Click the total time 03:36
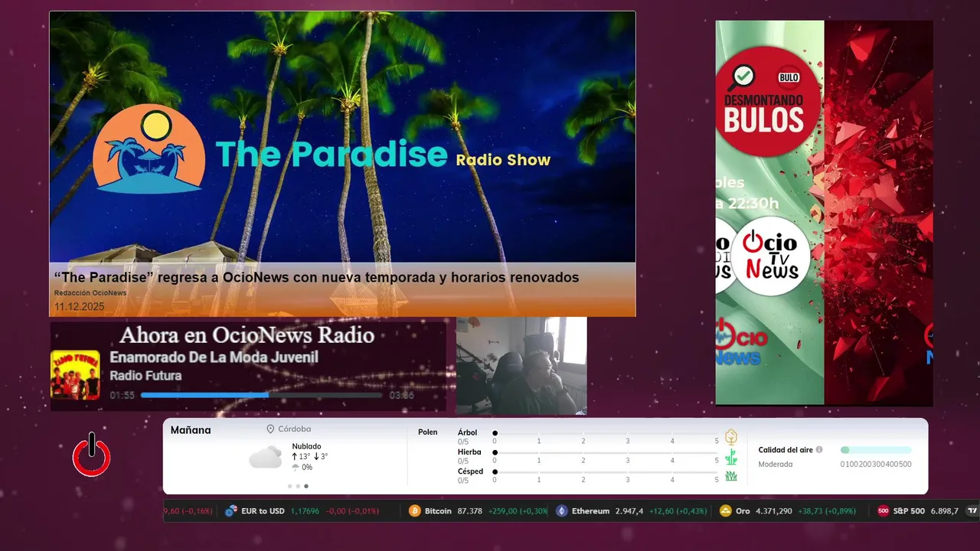The width and height of the screenshot is (980, 551). [401, 396]
